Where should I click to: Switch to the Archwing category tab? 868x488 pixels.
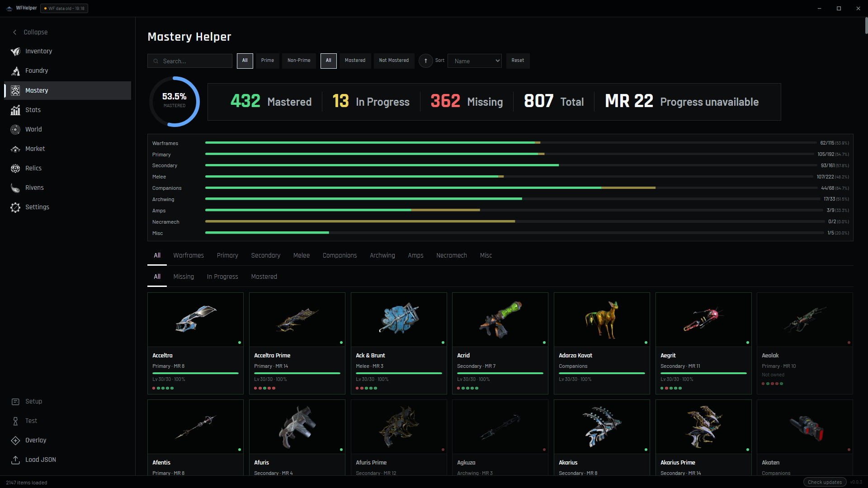[x=382, y=255]
